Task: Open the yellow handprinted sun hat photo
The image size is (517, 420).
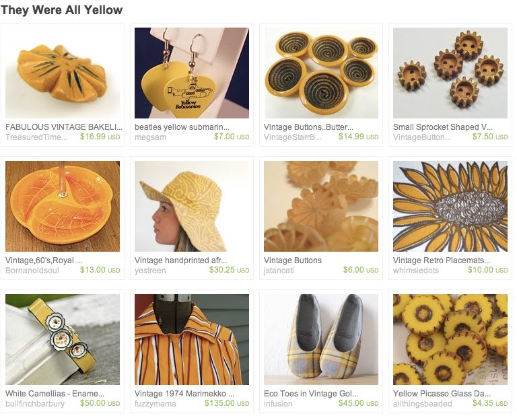Action: point(192,207)
